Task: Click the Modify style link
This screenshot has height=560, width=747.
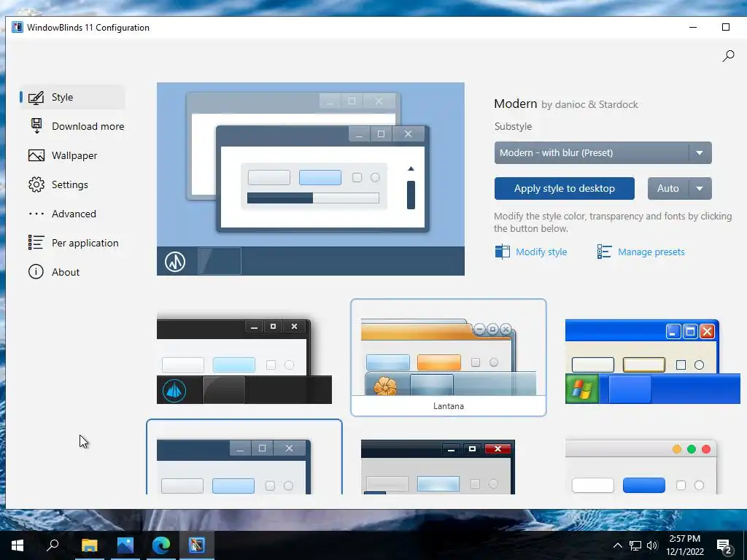Action: coord(541,252)
